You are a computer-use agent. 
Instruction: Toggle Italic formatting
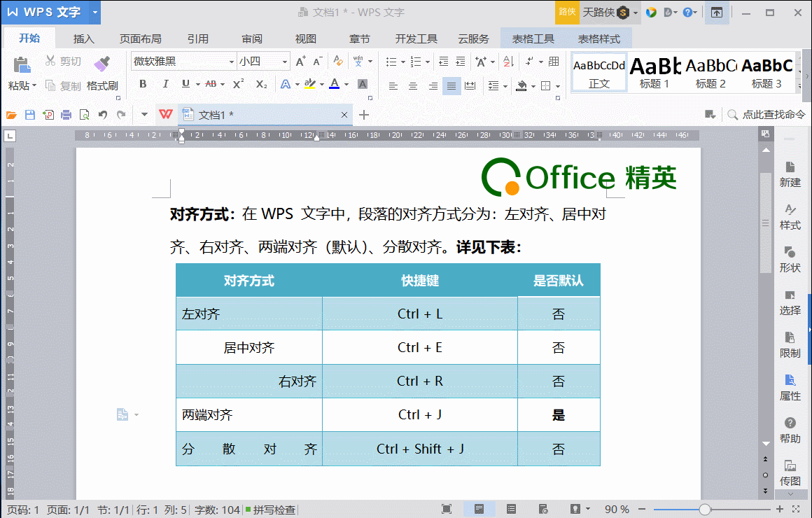coord(165,84)
